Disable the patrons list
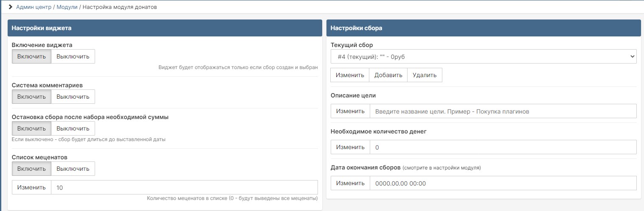Viewport: 644px width, 211px height. coord(73,169)
